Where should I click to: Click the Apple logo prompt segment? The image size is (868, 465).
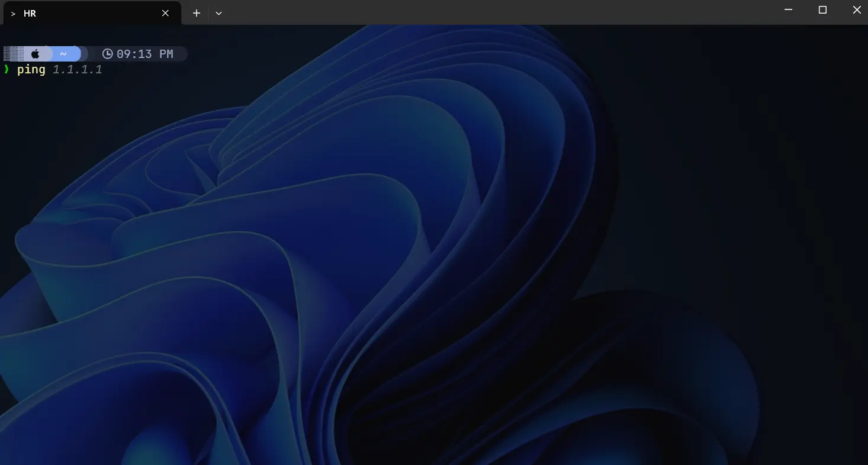pos(36,54)
